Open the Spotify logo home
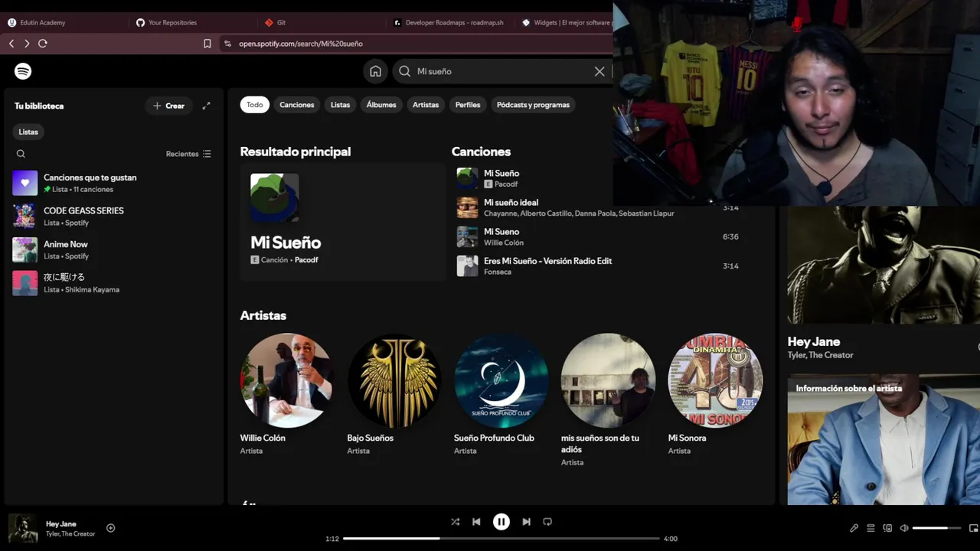Viewport: 980px width, 551px height. (x=23, y=71)
